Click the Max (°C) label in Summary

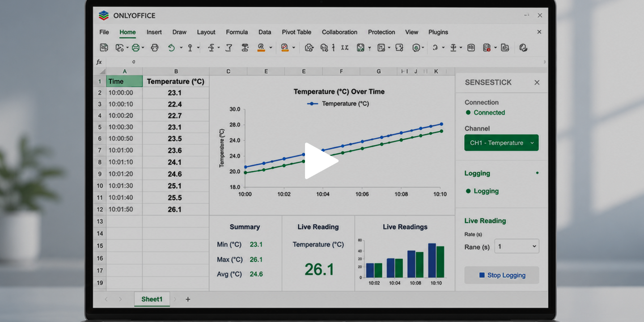(230, 260)
